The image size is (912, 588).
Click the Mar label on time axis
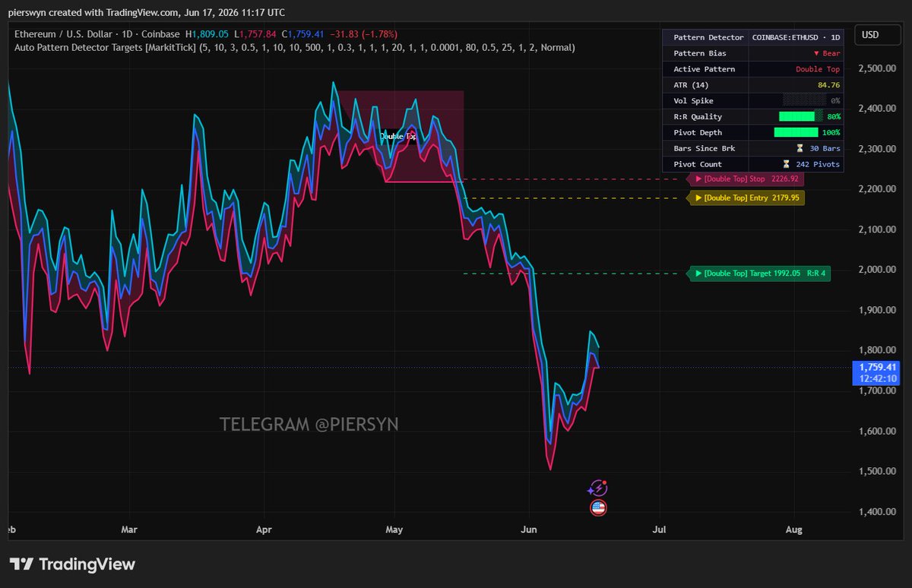(x=130, y=529)
